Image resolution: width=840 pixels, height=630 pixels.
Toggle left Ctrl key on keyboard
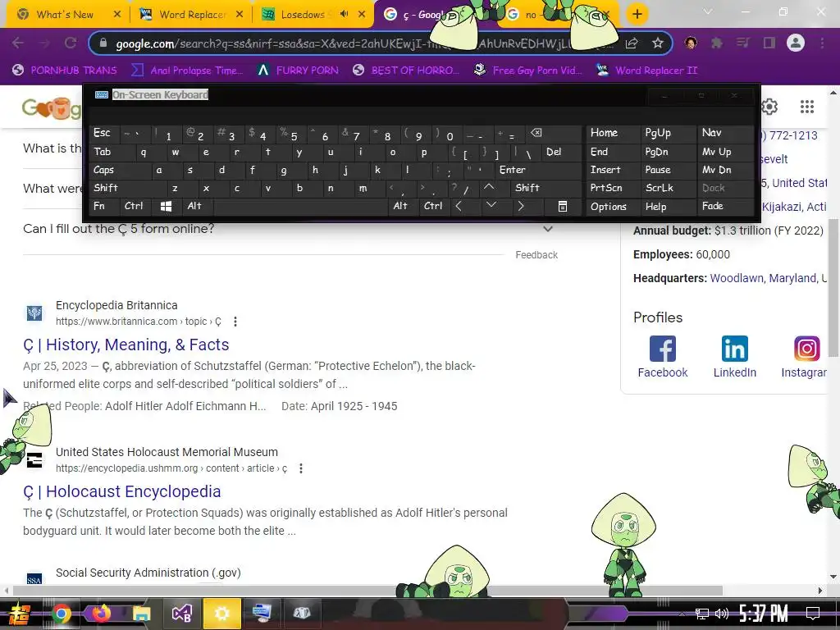click(x=134, y=206)
